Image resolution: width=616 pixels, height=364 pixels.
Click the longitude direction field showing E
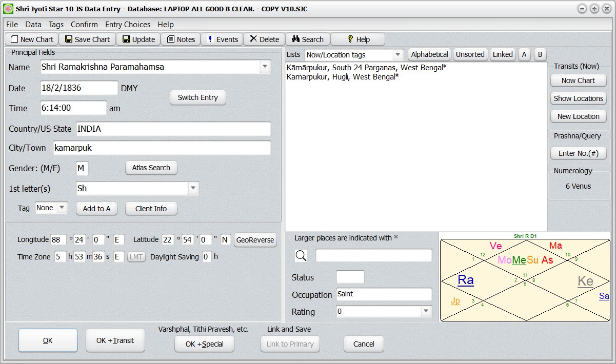[119, 239]
